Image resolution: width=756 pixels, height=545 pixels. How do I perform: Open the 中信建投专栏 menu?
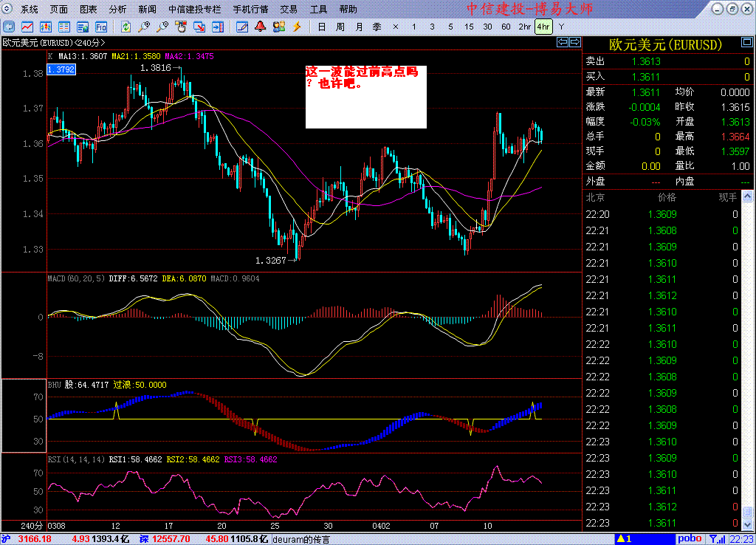195,9
